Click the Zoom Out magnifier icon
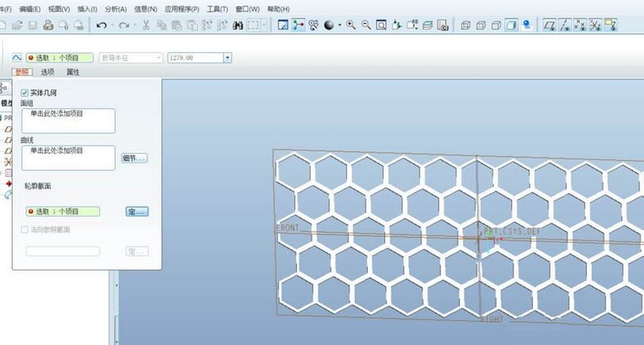 pos(367,26)
